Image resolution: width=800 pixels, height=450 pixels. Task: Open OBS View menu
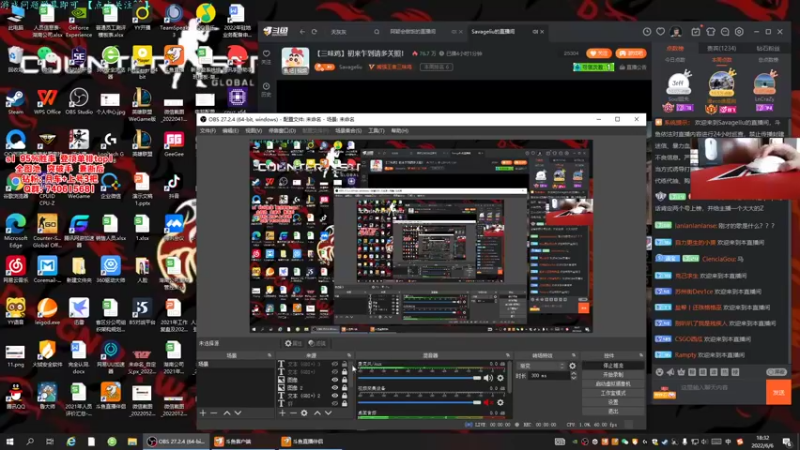(254, 131)
